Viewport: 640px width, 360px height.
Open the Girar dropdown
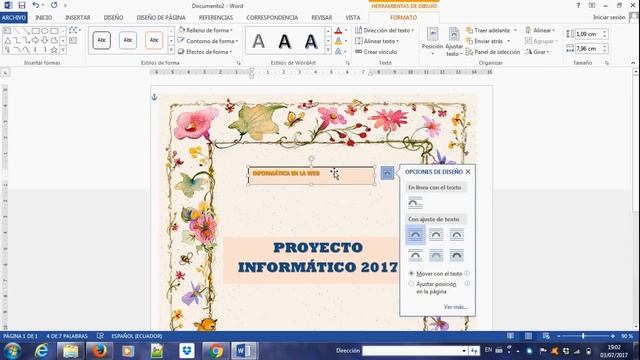point(537,52)
